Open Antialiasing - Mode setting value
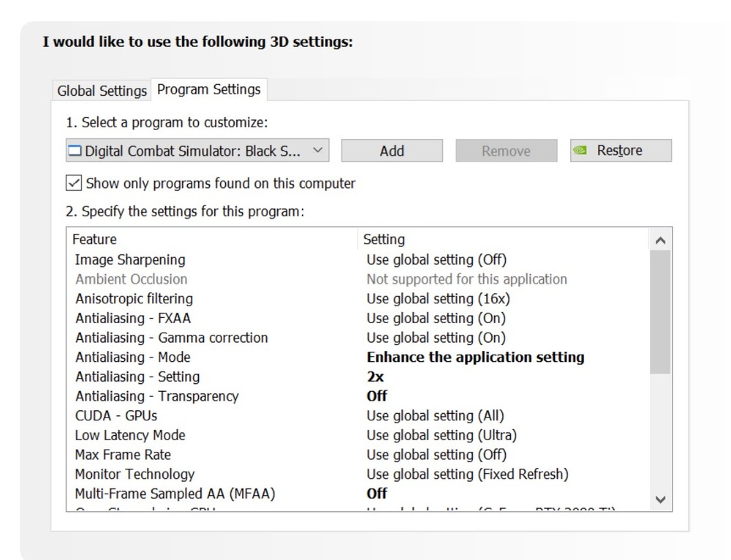The image size is (731, 560). point(475,357)
